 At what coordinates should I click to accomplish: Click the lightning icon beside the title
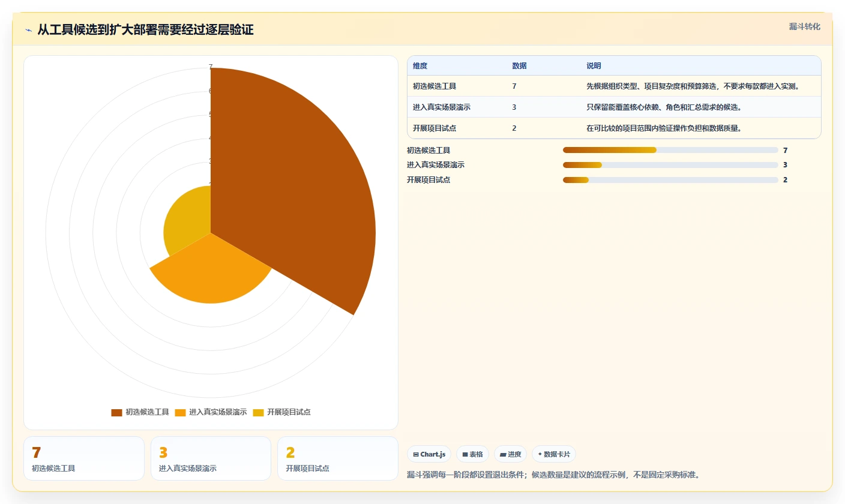(x=28, y=30)
